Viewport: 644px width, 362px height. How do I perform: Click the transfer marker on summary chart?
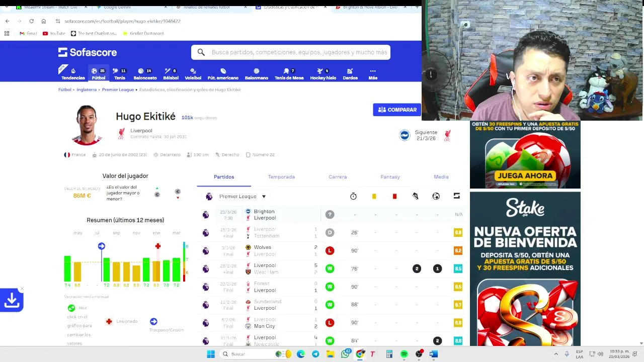pyautogui.click(x=102, y=246)
